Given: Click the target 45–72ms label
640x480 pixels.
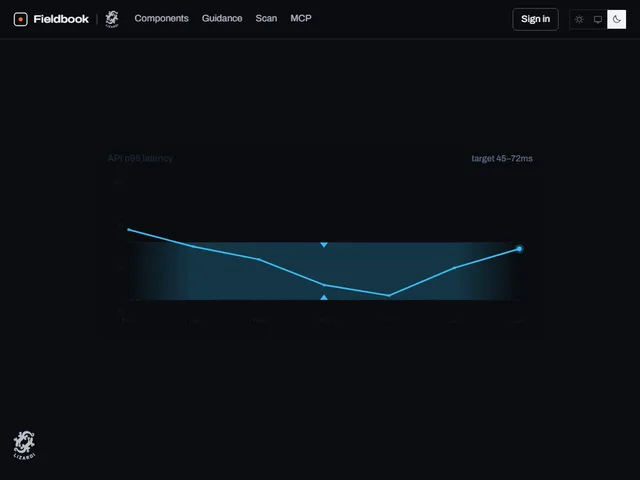Looking at the screenshot, I should 502,158.
